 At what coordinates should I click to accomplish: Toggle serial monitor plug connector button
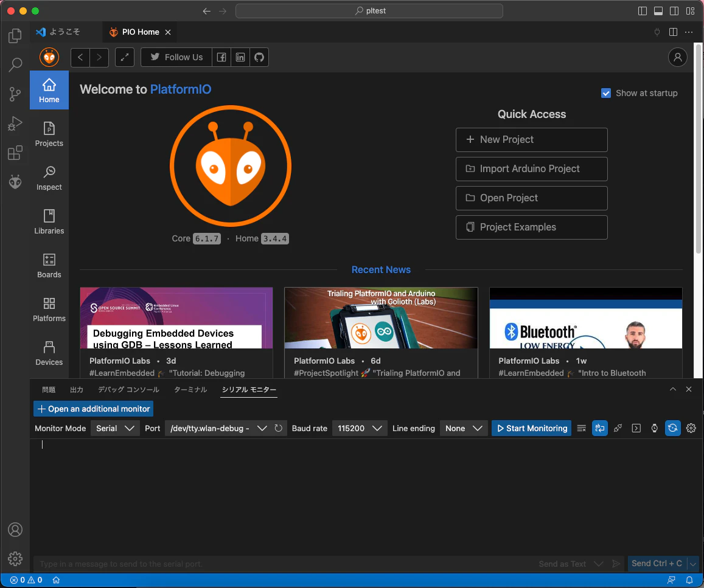pos(618,428)
